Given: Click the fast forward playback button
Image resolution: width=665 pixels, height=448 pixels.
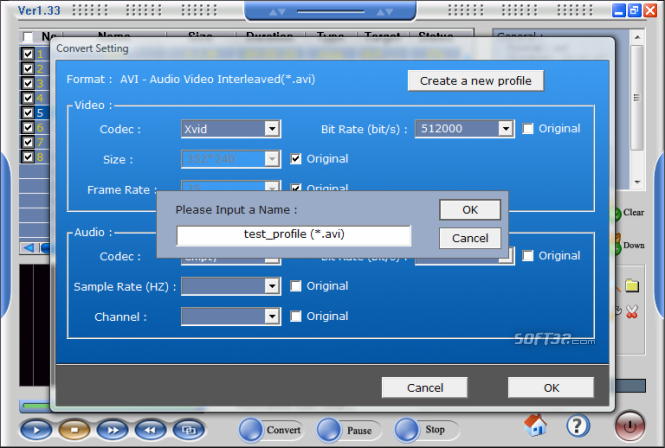Looking at the screenshot, I should click(x=112, y=430).
